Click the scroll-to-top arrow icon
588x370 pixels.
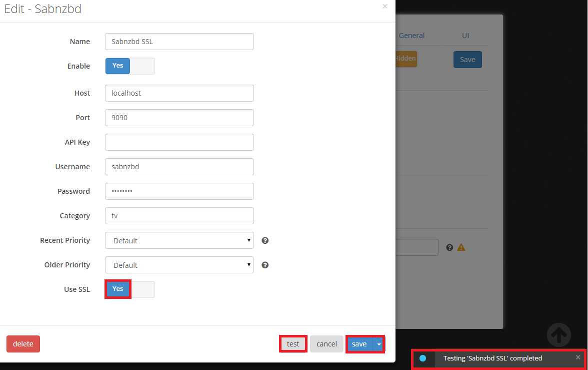pos(558,334)
